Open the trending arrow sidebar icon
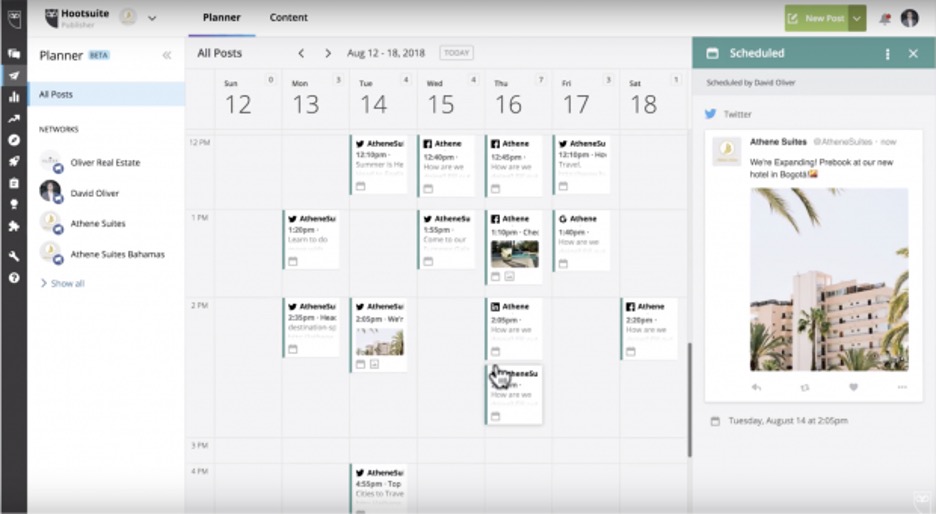 14,119
